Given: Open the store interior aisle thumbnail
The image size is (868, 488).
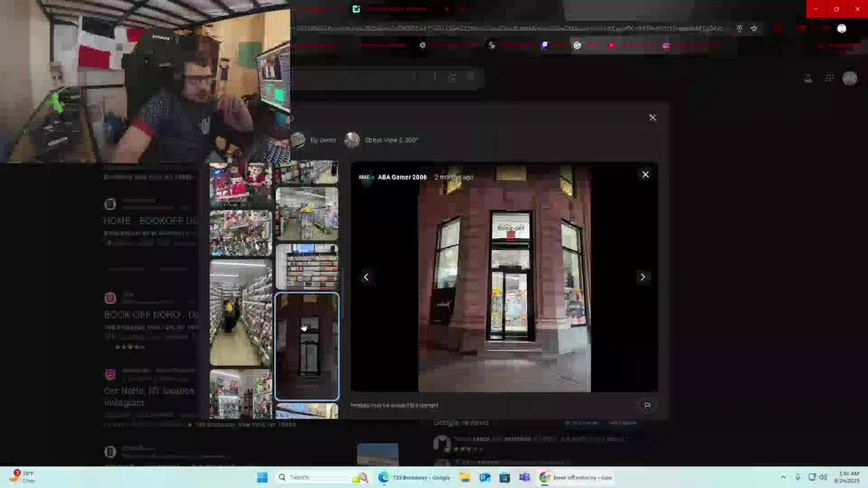Looking at the screenshot, I should click(307, 214).
